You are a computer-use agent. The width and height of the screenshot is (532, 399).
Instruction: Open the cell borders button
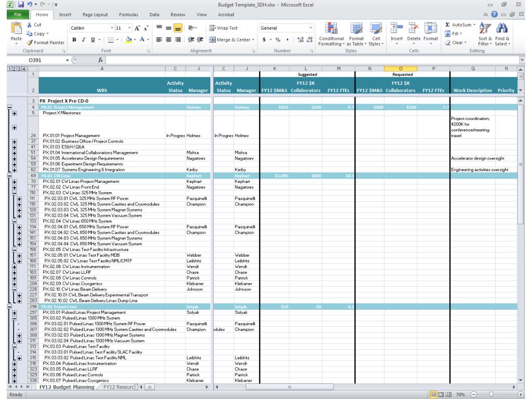(111, 39)
